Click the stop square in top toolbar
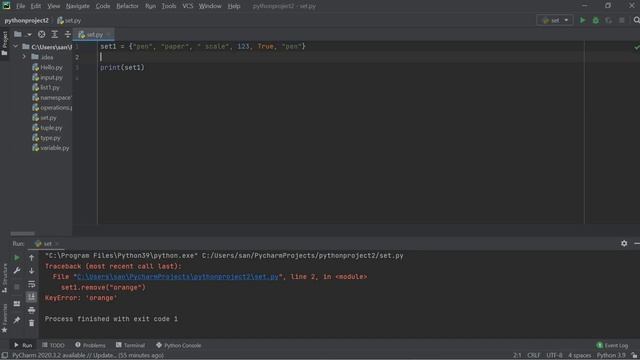The width and height of the screenshot is (640, 360). point(622,20)
